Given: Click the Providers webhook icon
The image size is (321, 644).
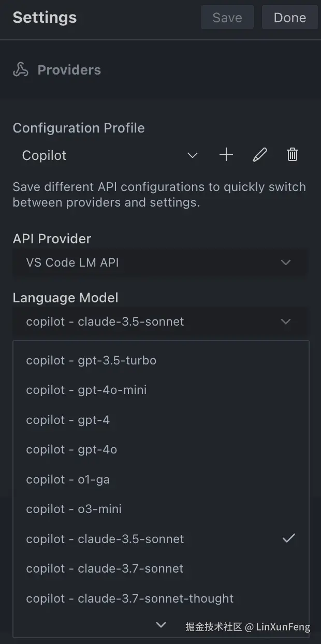Looking at the screenshot, I should pos(21,70).
